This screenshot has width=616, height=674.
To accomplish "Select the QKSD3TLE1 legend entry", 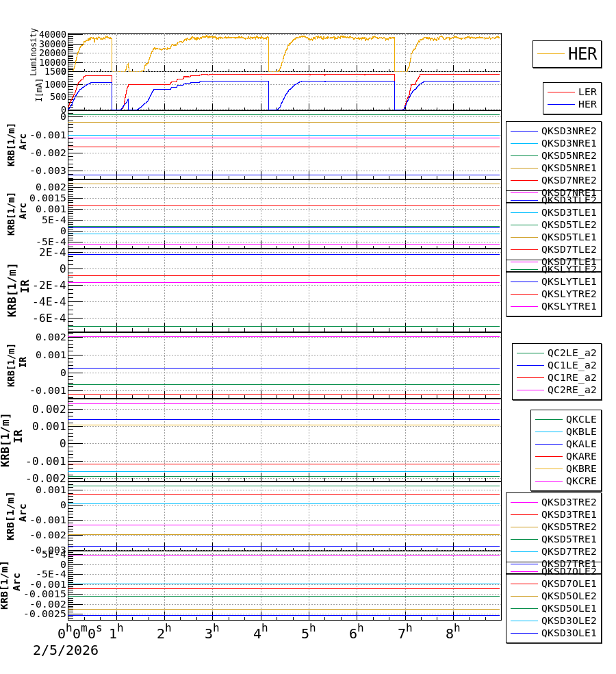I will tap(569, 213).
